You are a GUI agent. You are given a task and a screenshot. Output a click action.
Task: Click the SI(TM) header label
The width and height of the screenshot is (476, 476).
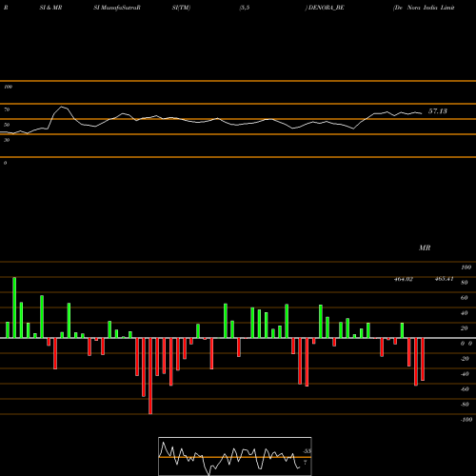[181, 8]
